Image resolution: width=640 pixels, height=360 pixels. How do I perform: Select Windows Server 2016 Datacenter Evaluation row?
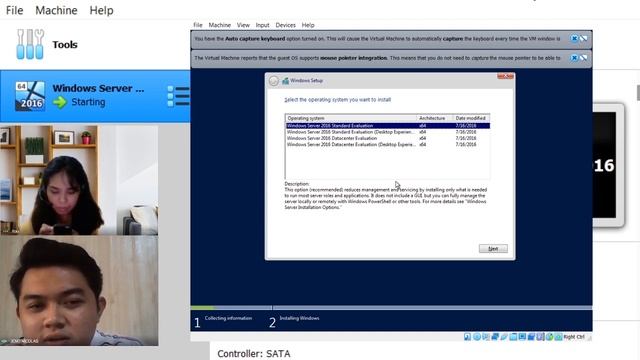387,138
